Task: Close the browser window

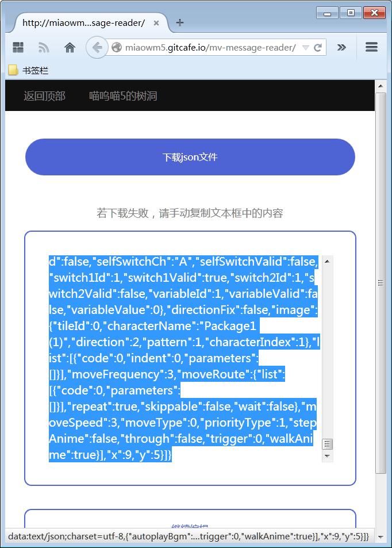Action: click(x=375, y=13)
